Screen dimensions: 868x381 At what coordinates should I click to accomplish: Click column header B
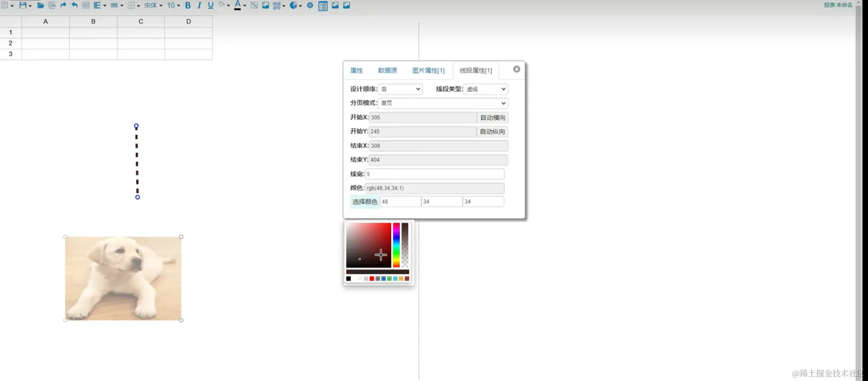93,21
